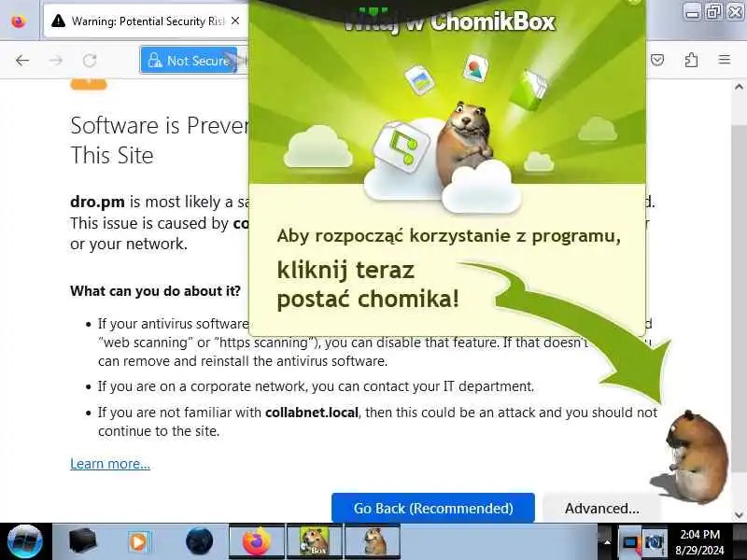Image resolution: width=747 pixels, height=560 pixels.
Task: Click the image file icon in the splash
Action: click(x=419, y=79)
